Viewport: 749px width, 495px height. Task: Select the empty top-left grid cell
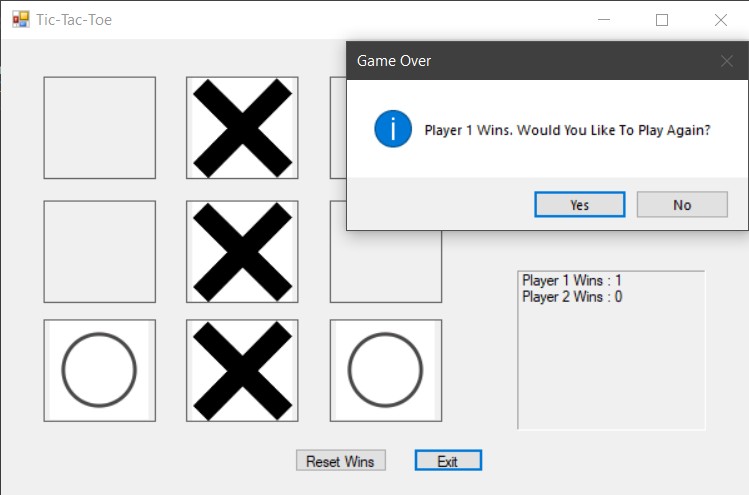tap(99, 128)
